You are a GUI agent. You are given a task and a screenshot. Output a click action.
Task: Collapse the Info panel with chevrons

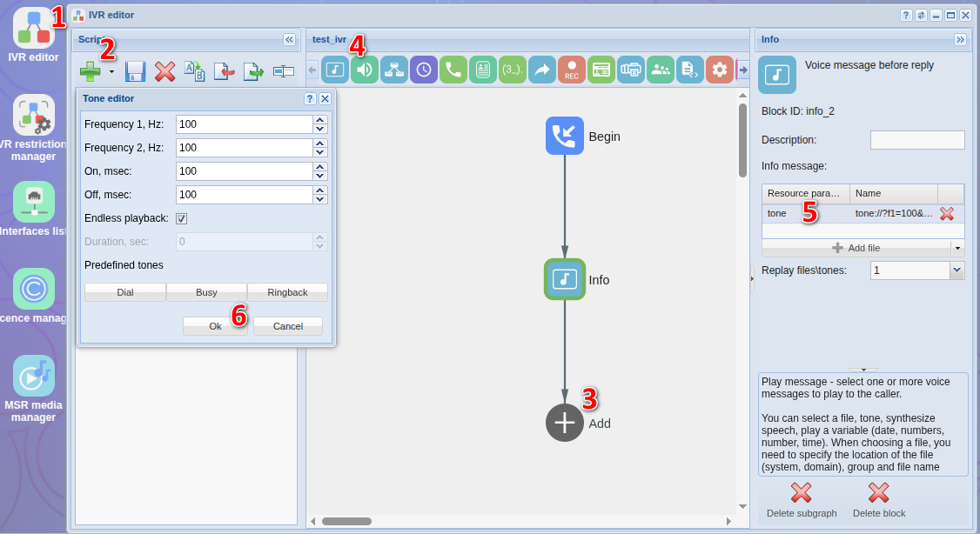click(x=960, y=39)
